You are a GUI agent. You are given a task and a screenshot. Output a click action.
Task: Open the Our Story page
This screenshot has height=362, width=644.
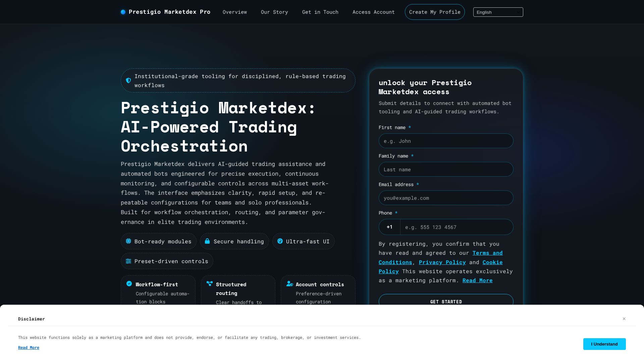click(274, 12)
